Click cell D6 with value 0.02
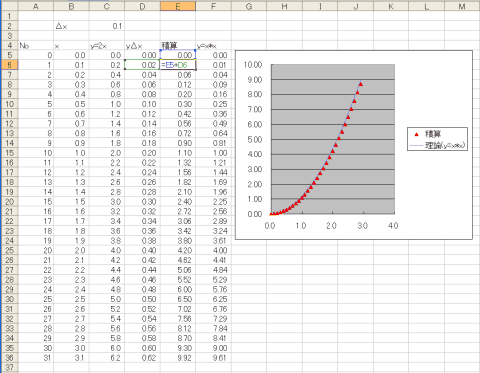Viewport: 480px width, 373px height. 142,65
